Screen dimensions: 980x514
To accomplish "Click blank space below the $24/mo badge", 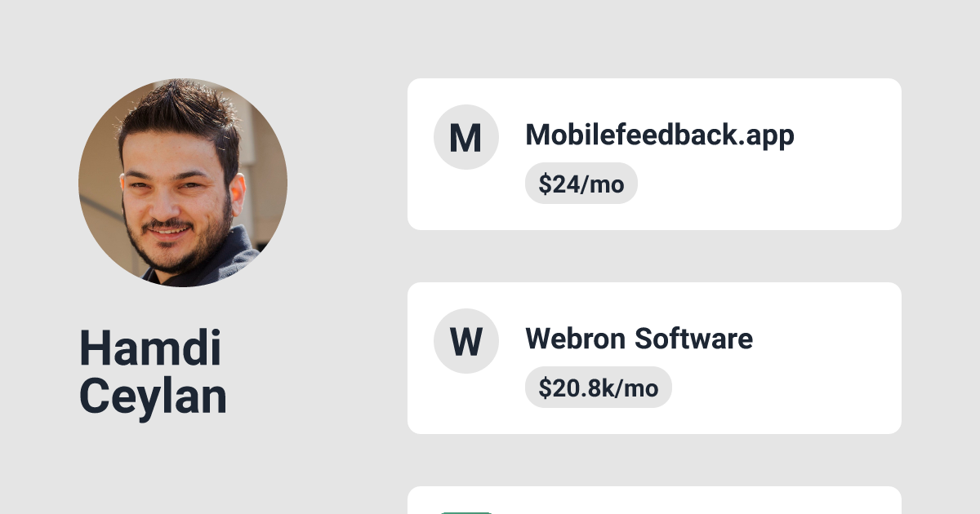I will pos(581,216).
